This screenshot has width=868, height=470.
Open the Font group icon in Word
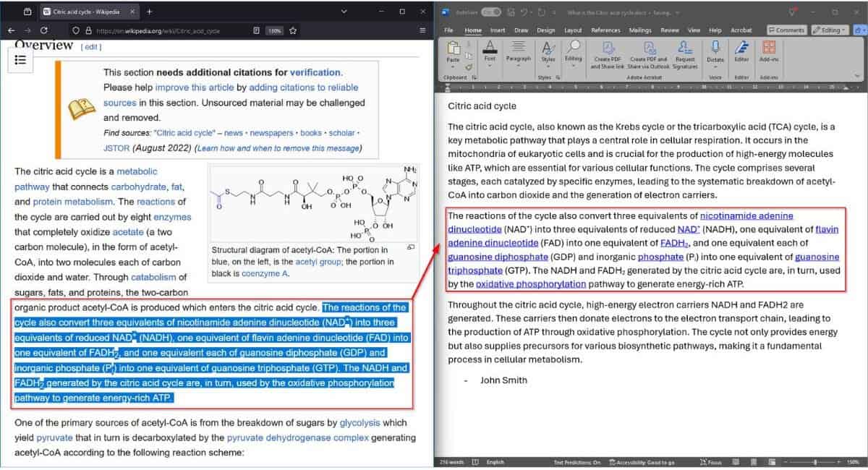(490, 47)
